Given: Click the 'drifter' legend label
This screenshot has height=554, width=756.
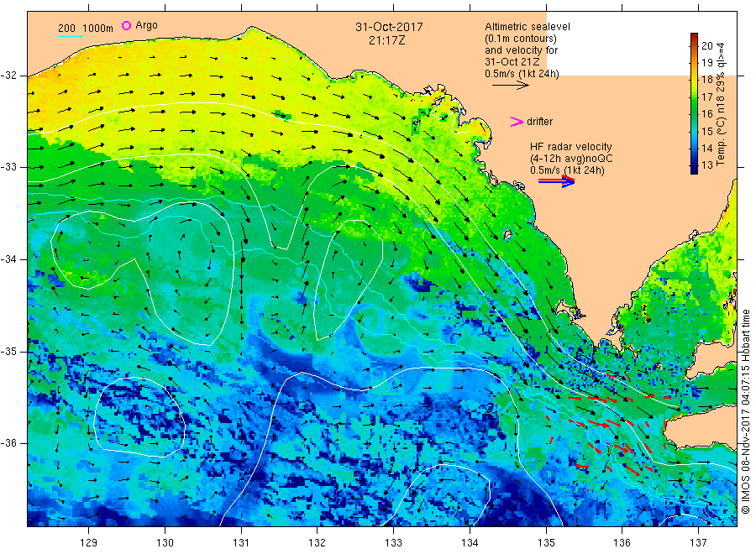Looking at the screenshot, I should click(539, 122).
